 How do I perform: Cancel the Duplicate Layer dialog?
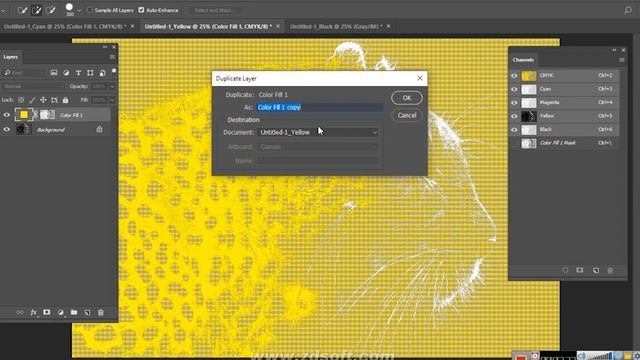pos(407,116)
